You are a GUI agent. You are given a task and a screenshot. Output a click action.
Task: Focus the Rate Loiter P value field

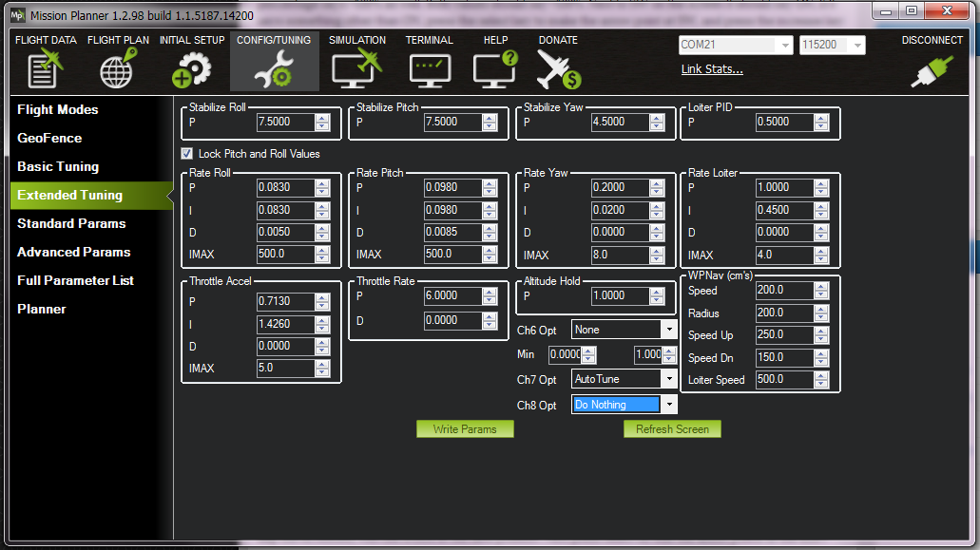[784, 187]
